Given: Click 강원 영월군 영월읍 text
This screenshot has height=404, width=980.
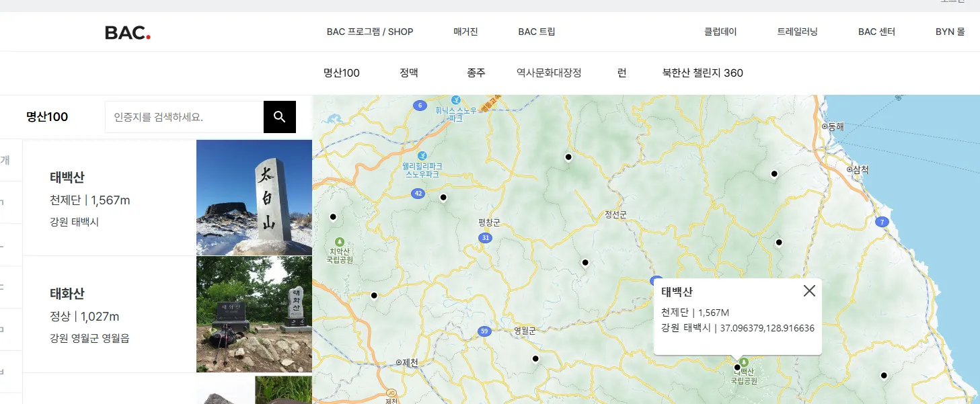Looking at the screenshot, I should click(x=89, y=338).
